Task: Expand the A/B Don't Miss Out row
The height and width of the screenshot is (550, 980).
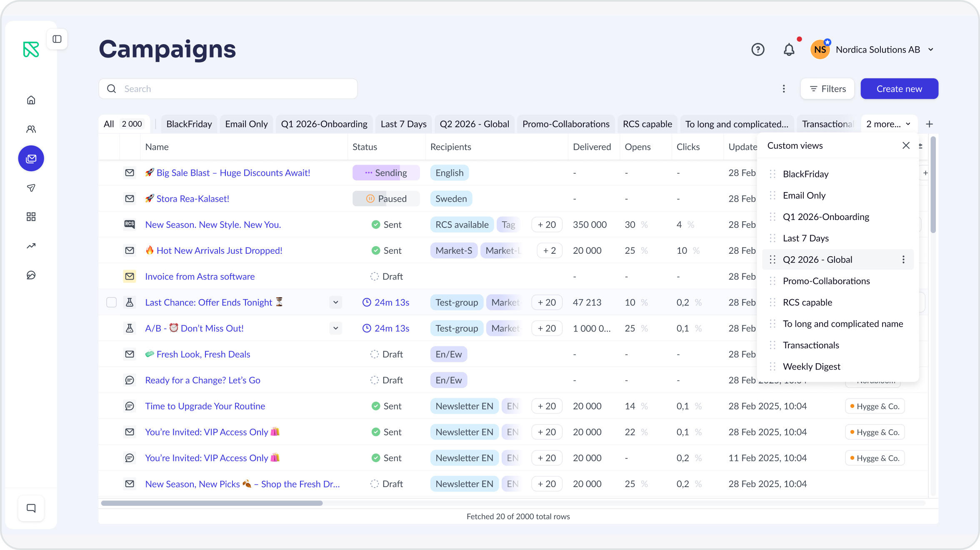Action: coord(335,328)
